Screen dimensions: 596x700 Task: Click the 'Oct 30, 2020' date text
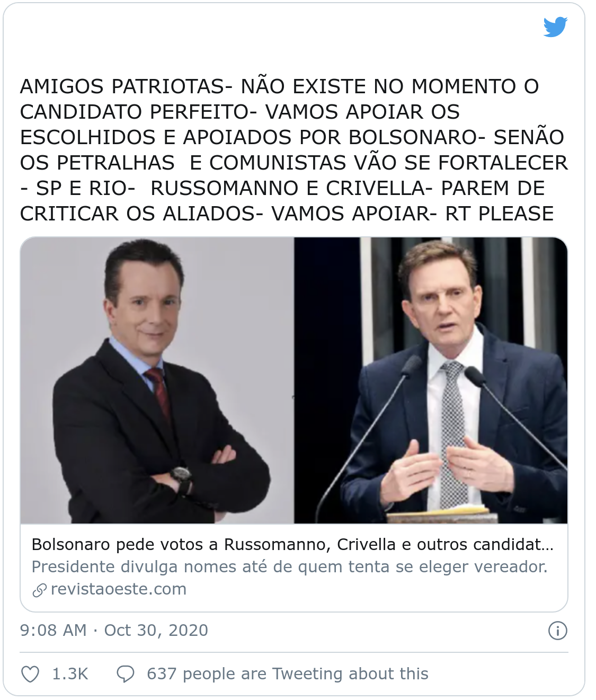(156, 631)
